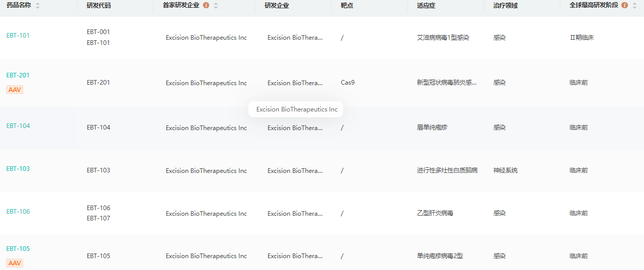Click 临床前 stage in EBT-201 row

[x=578, y=83]
